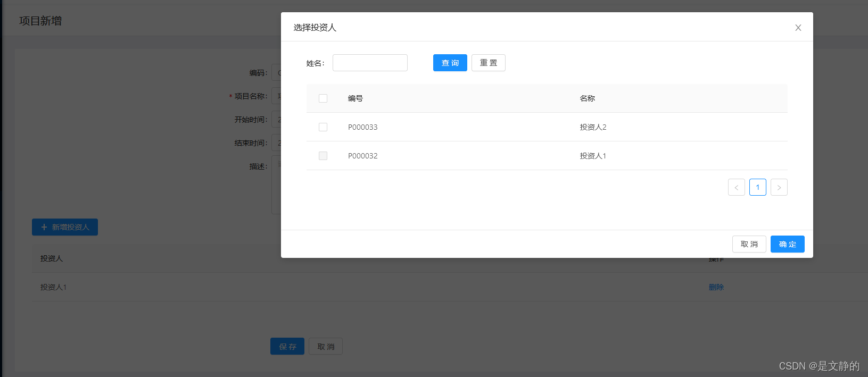Image resolution: width=868 pixels, height=377 pixels.
Task: Check the checkbox for row P000033
Action: [323, 127]
